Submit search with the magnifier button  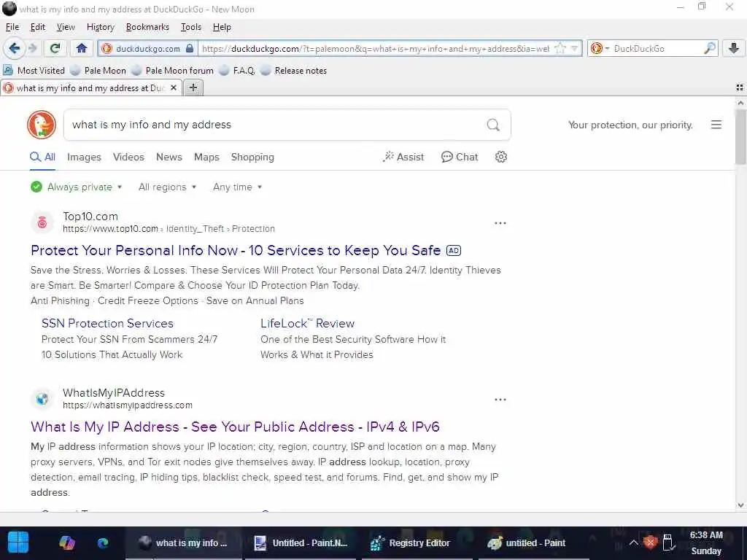[x=493, y=125]
